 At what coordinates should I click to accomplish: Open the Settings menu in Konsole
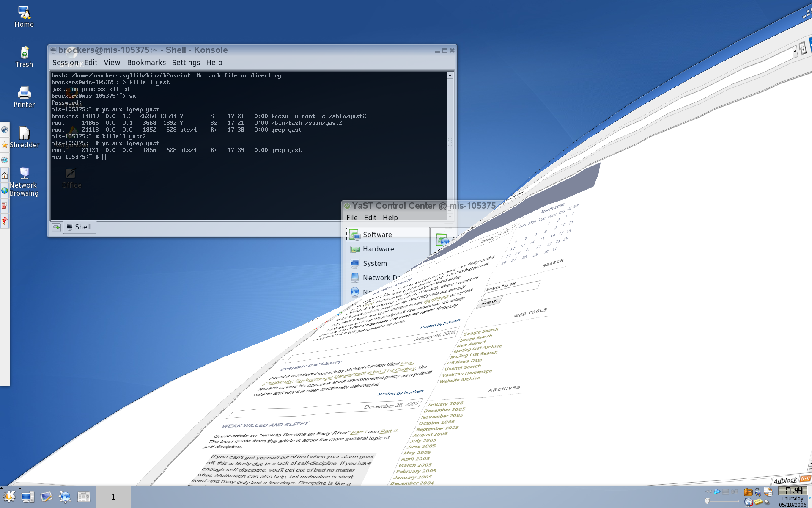(186, 63)
